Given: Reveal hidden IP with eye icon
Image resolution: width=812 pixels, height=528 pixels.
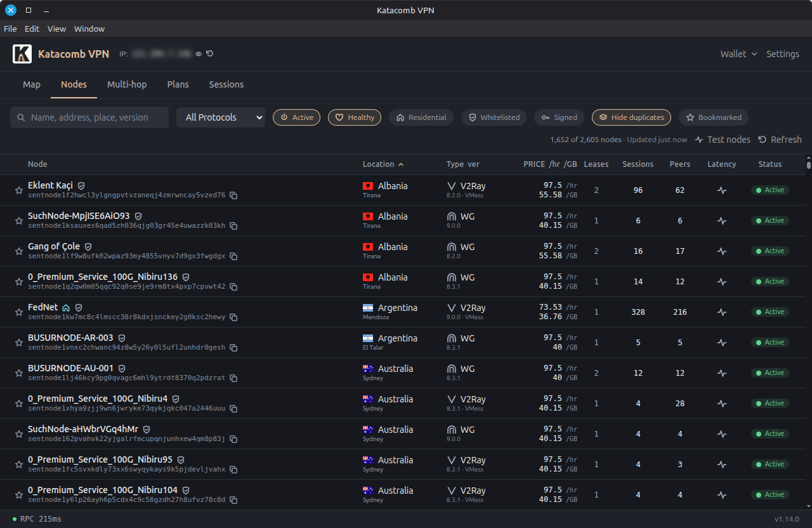Looking at the screenshot, I should pyautogui.click(x=199, y=54).
